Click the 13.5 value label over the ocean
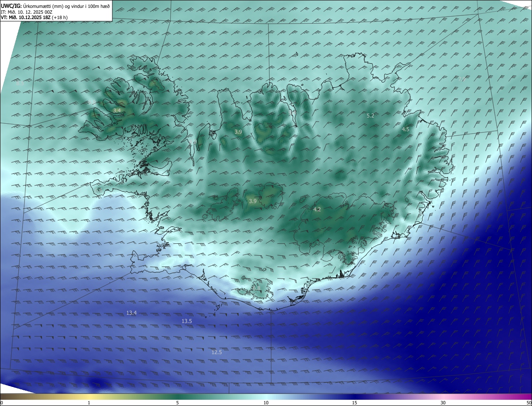Image resolution: width=532 pixels, height=406 pixels. pyautogui.click(x=187, y=321)
